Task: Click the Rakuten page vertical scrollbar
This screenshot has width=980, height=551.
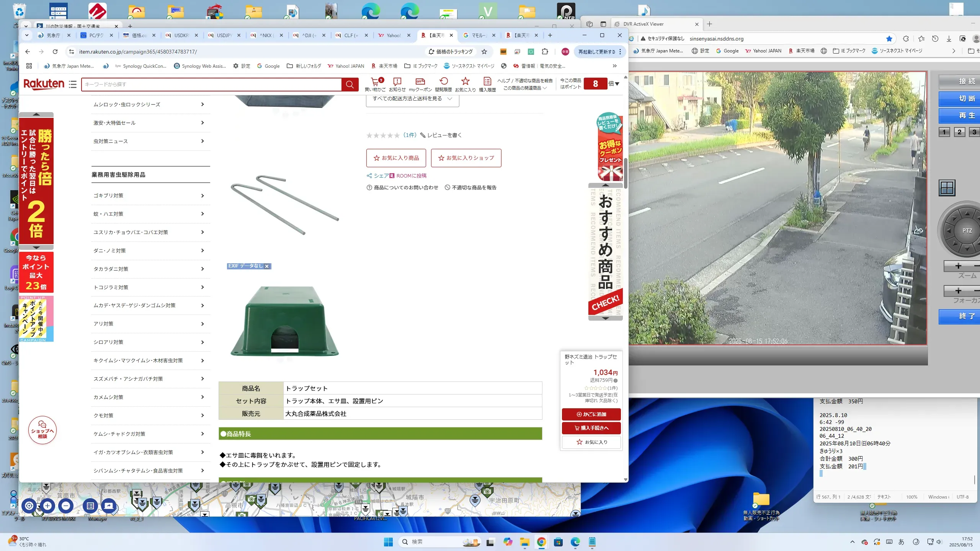Action: [626, 173]
